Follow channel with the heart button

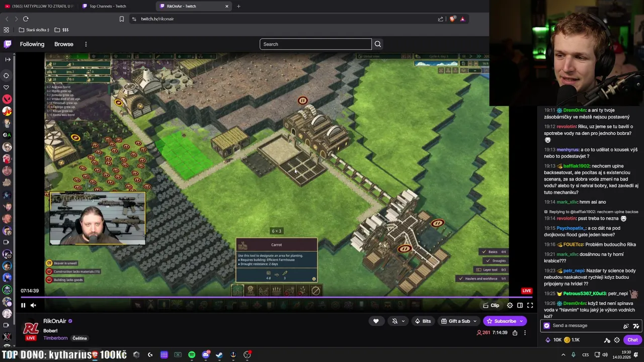(x=376, y=321)
